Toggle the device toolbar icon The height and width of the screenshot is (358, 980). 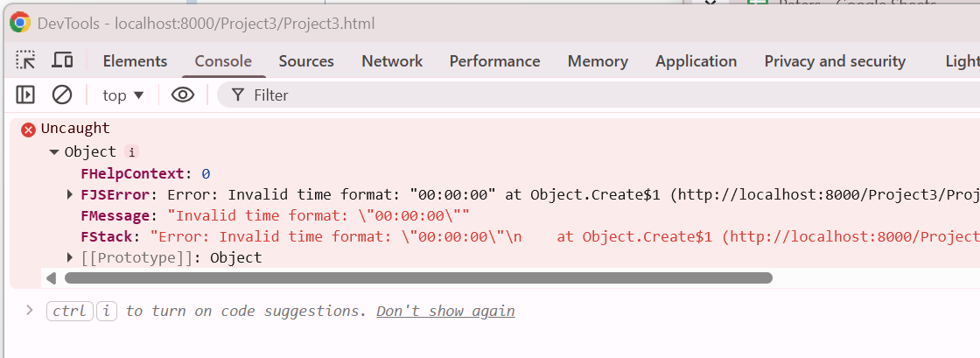pyautogui.click(x=62, y=60)
